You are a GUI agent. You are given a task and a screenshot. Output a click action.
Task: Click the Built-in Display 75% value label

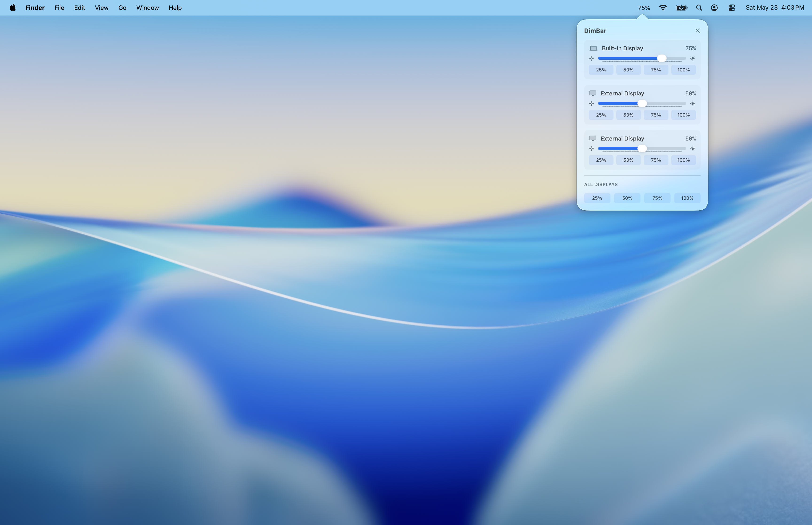pos(690,48)
